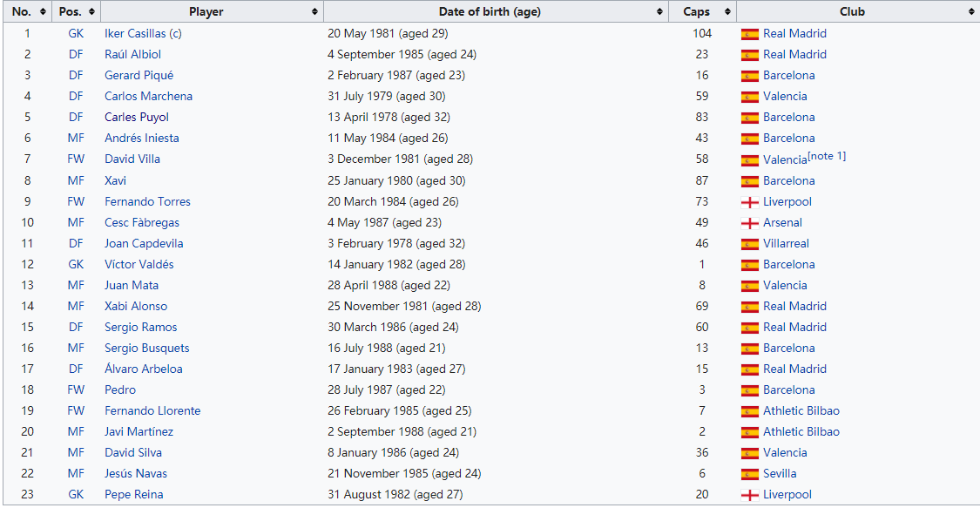The height and width of the screenshot is (508, 980).
Task: Sort table by Caps column arrows
Action: click(727, 12)
